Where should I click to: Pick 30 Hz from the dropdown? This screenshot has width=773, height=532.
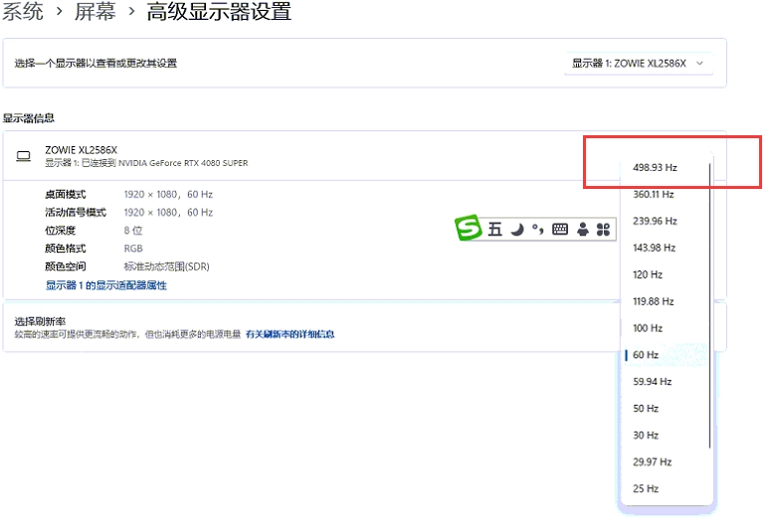coord(665,436)
